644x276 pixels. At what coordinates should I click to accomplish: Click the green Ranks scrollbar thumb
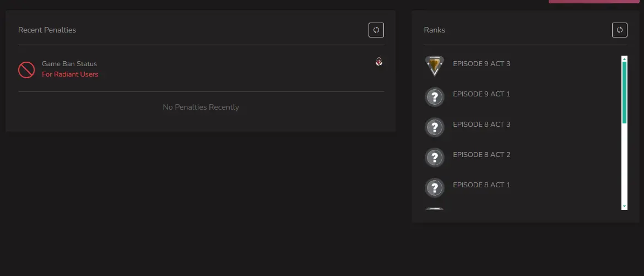click(x=624, y=92)
